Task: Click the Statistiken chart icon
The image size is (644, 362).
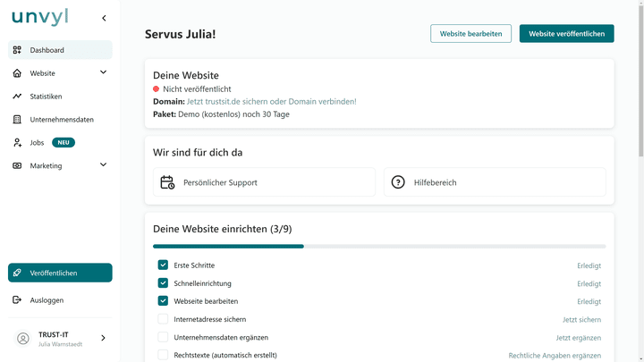Action: pyautogui.click(x=17, y=97)
